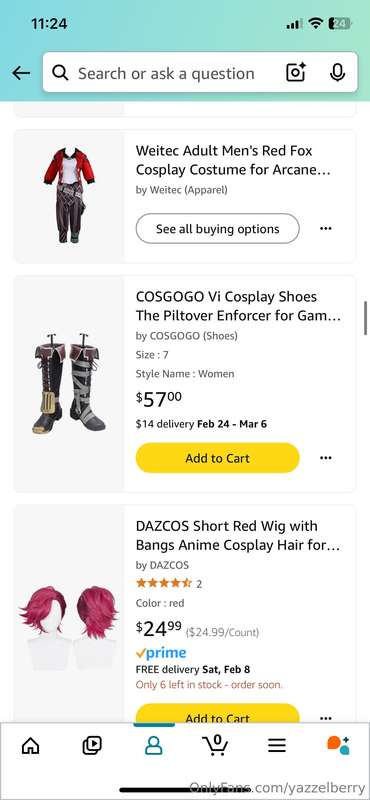
Task: Open more options for Weitec costume
Action: tap(326, 229)
